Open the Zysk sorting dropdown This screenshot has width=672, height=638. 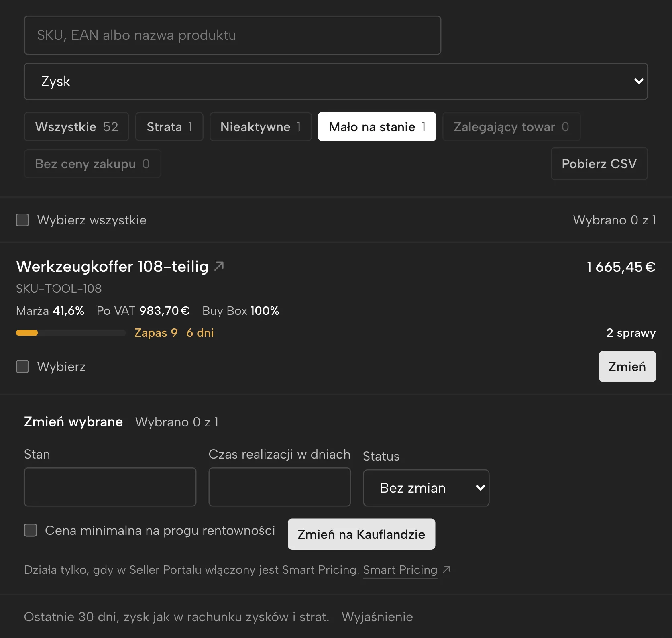336,82
